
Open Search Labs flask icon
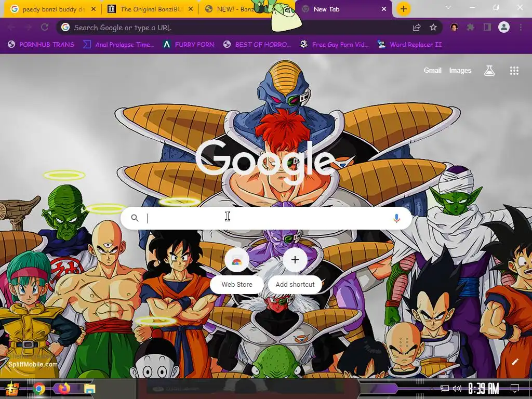tap(489, 71)
